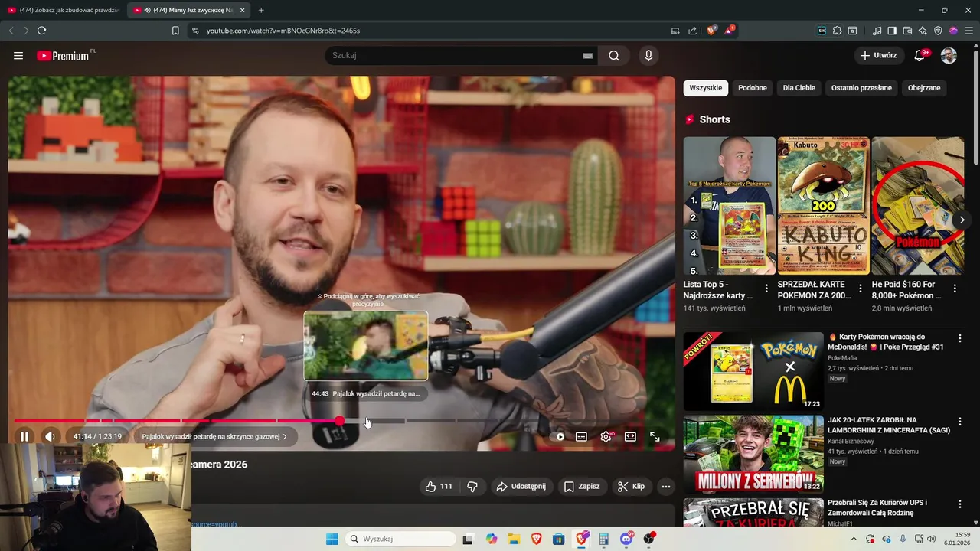Expand chapter 'Pajalok wysadził petardę na skrzynce gazowej'
Screen dimensions: 980x551
click(214, 436)
